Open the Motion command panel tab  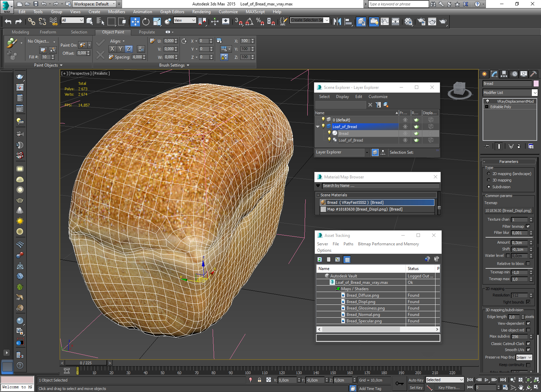[x=514, y=74]
